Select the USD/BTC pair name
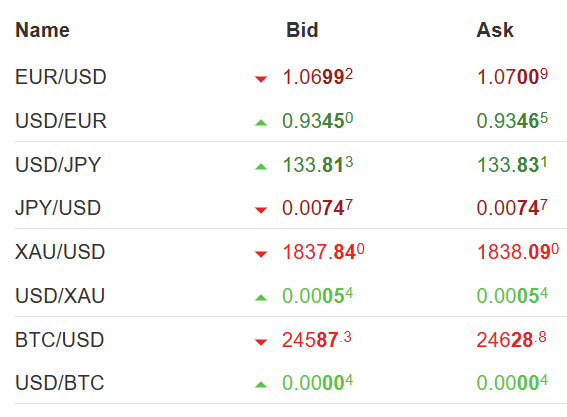Image resolution: width=567 pixels, height=417 pixels. [60, 383]
